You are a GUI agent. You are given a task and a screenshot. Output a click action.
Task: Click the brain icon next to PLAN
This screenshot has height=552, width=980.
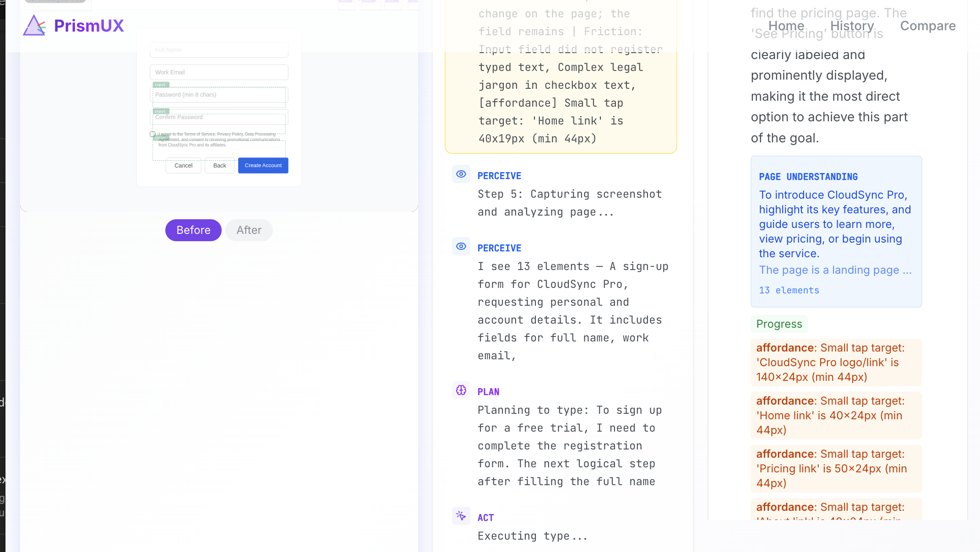tap(461, 390)
